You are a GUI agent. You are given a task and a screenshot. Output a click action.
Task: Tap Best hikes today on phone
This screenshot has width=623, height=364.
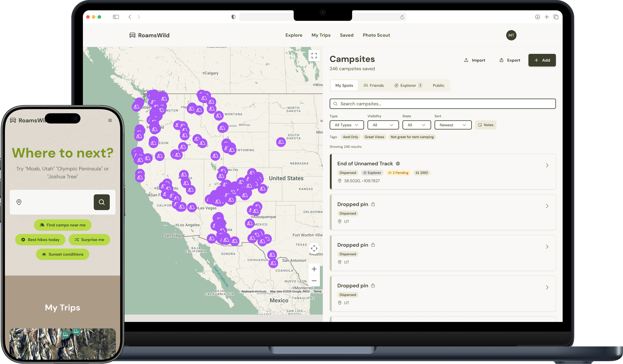coord(40,239)
